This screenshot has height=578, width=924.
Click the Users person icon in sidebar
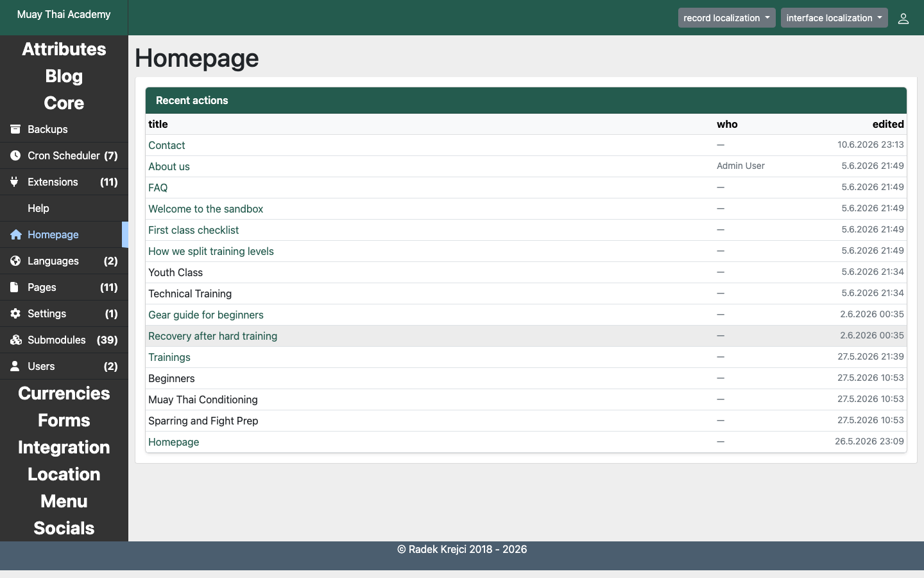point(15,366)
